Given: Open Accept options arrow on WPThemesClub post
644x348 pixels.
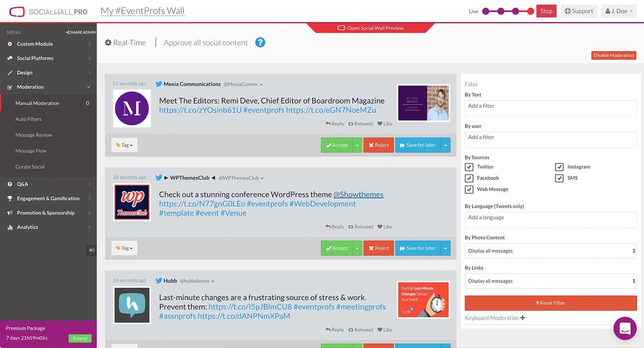Looking at the screenshot, I should (357, 248).
